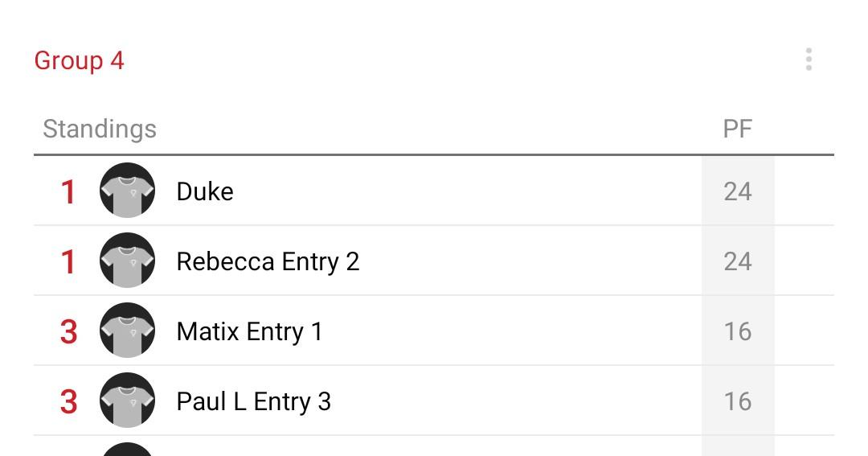This screenshot has height=456, width=868.
Task: Click Matix Entry 1's PF score 16
Action: [737, 331]
